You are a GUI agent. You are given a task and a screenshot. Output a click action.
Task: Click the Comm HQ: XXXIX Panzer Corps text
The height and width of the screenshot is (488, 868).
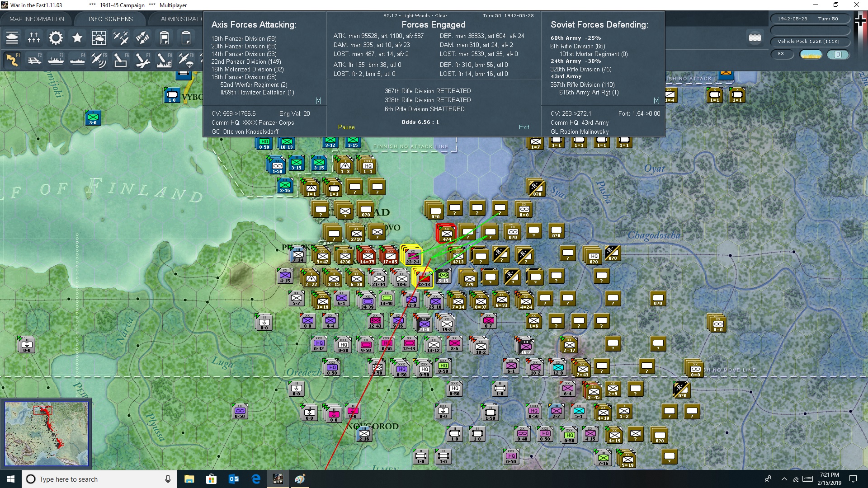pyautogui.click(x=253, y=123)
